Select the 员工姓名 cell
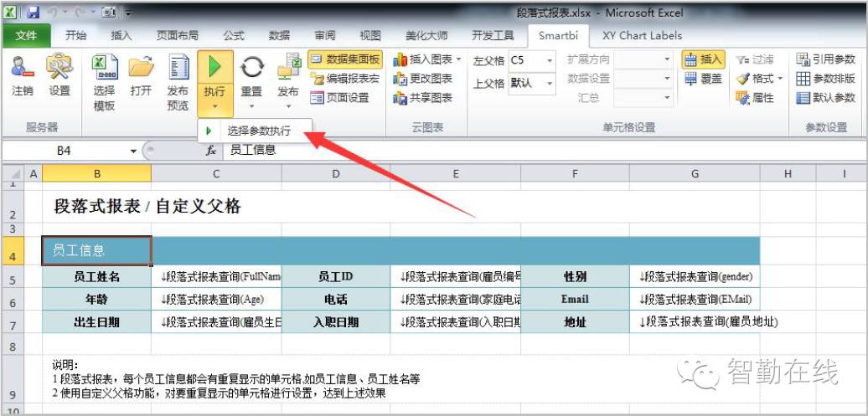 97,277
